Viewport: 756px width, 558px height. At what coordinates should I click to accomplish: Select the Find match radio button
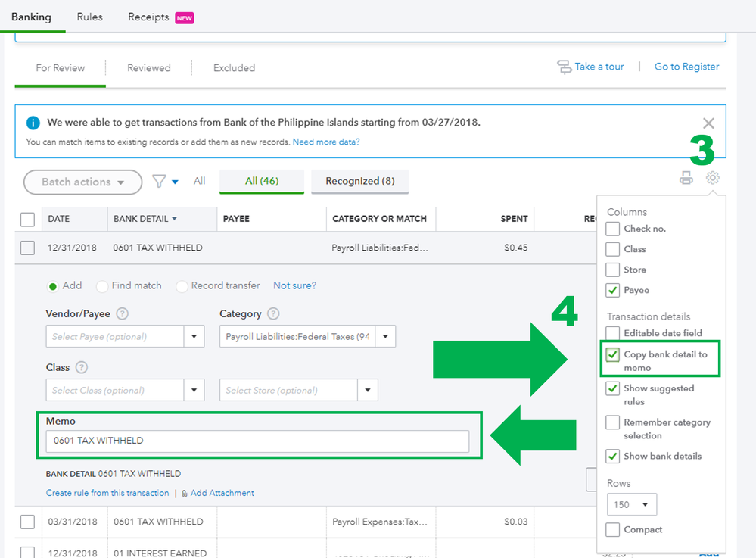(101, 286)
